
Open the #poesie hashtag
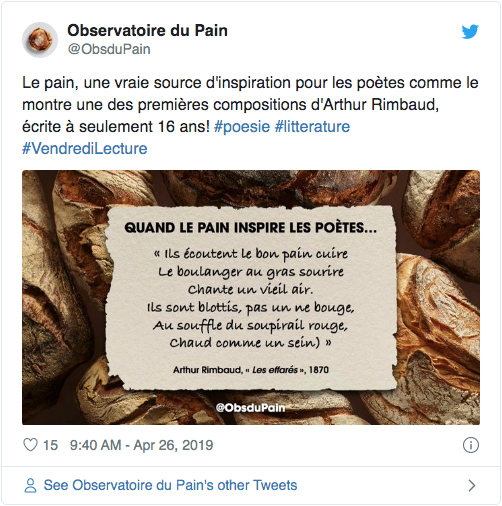(x=242, y=127)
